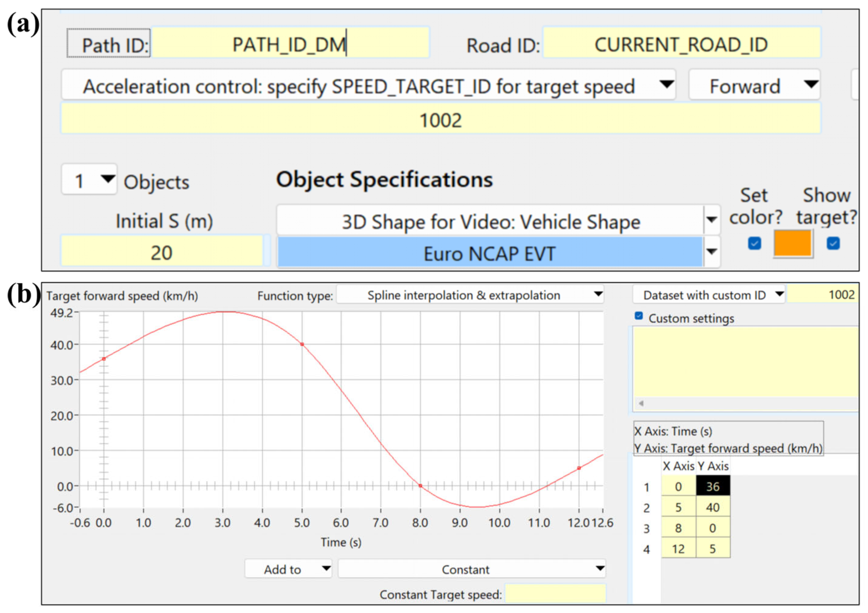Check the Set color checkbox
The width and height of the screenshot is (868, 613).
click(x=754, y=243)
